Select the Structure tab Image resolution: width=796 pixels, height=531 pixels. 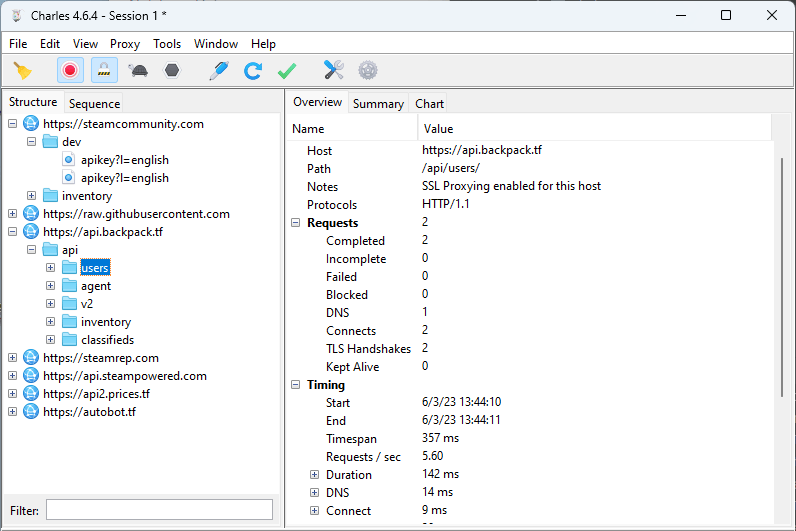[33, 102]
